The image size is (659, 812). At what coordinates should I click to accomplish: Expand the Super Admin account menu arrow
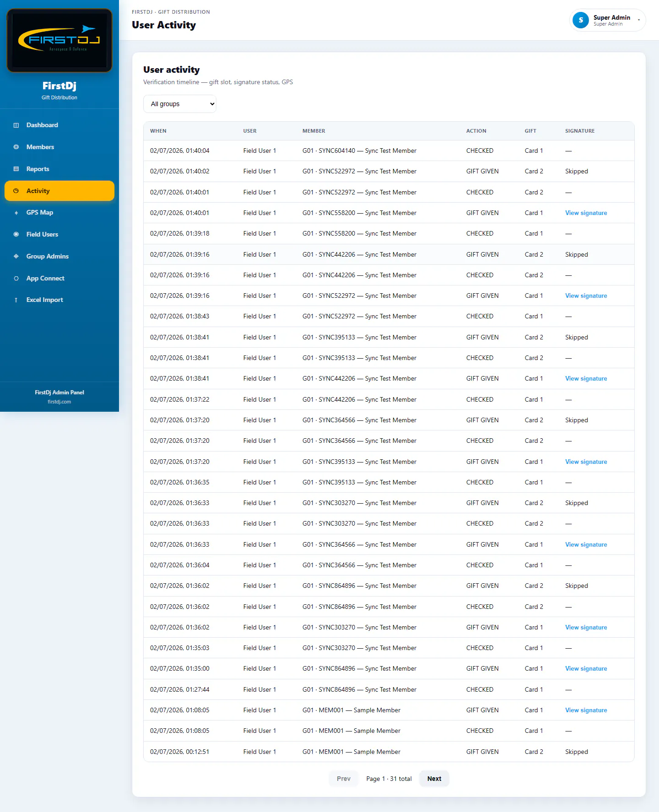click(x=639, y=20)
